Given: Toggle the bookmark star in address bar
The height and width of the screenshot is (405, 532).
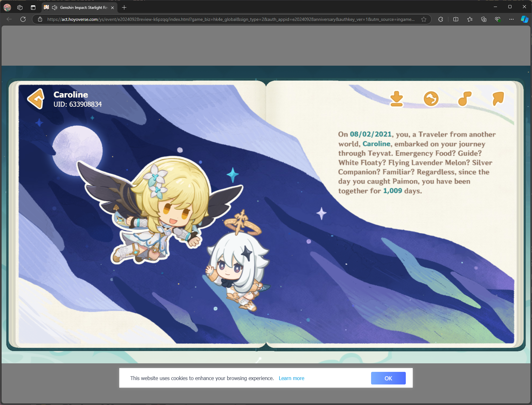Looking at the screenshot, I should point(424,19).
